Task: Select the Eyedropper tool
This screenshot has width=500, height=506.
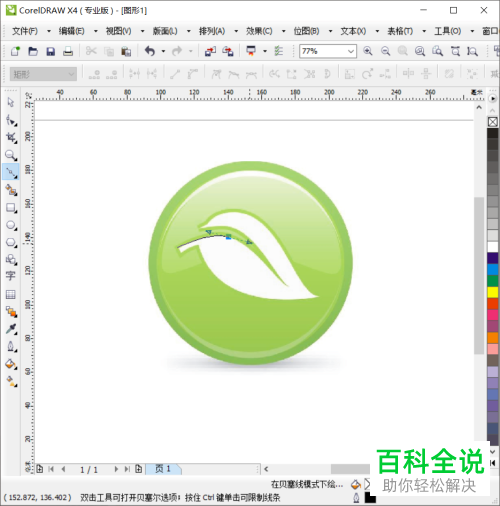Action: pos(11,329)
